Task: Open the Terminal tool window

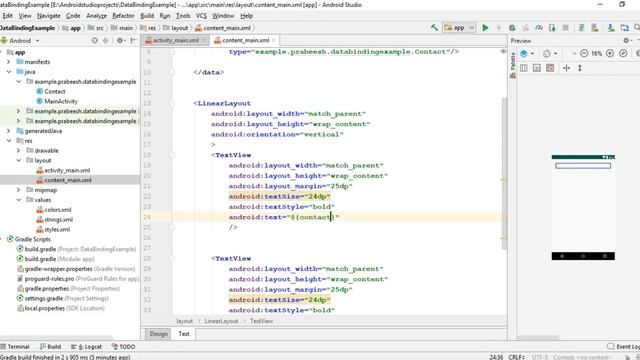Action: pyautogui.click(x=15, y=347)
